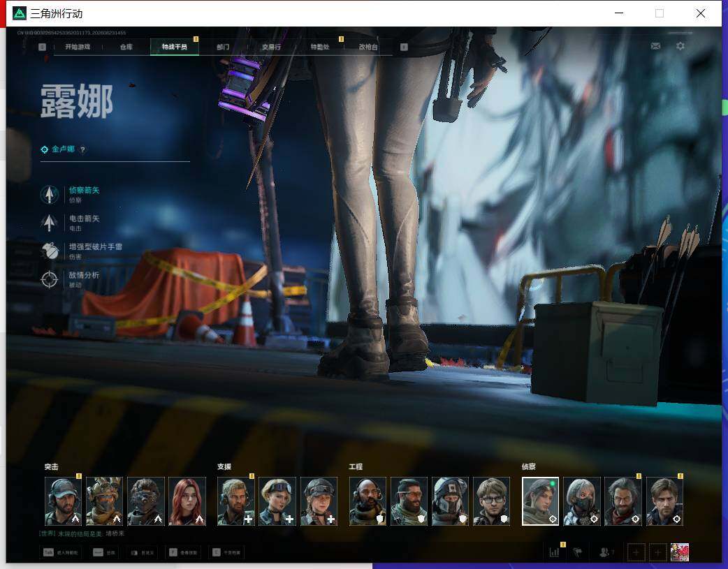This screenshot has width=728, height=569.
Task: Open the settings gear icon
Action: [680, 46]
